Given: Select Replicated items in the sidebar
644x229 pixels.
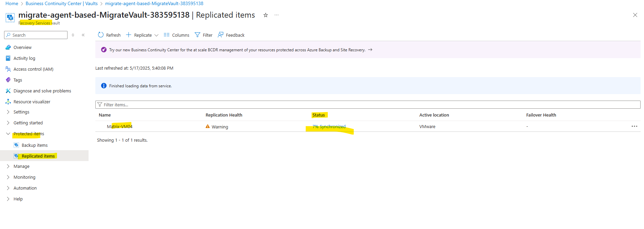Looking at the screenshot, I should pyautogui.click(x=38, y=156).
